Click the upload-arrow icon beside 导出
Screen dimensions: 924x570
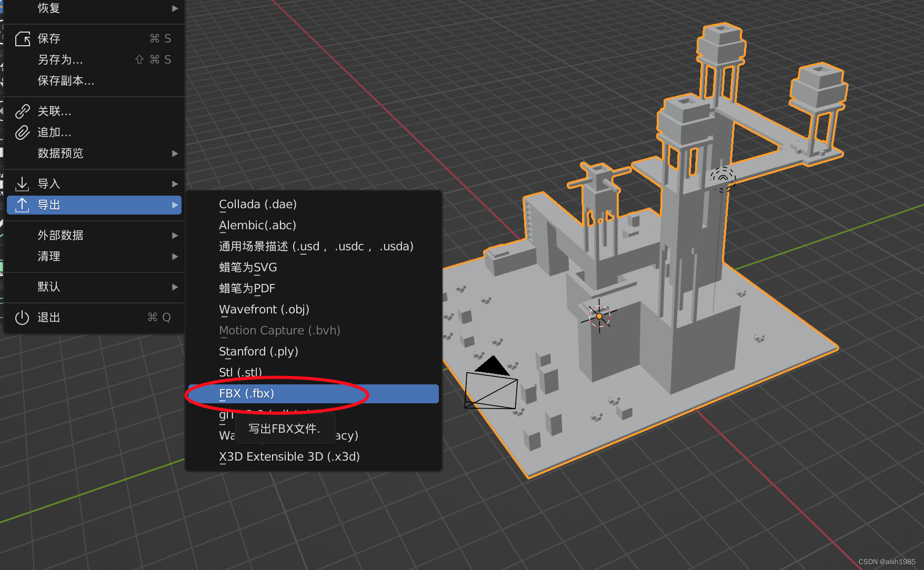pyautogui.click(x=22, y=205)
